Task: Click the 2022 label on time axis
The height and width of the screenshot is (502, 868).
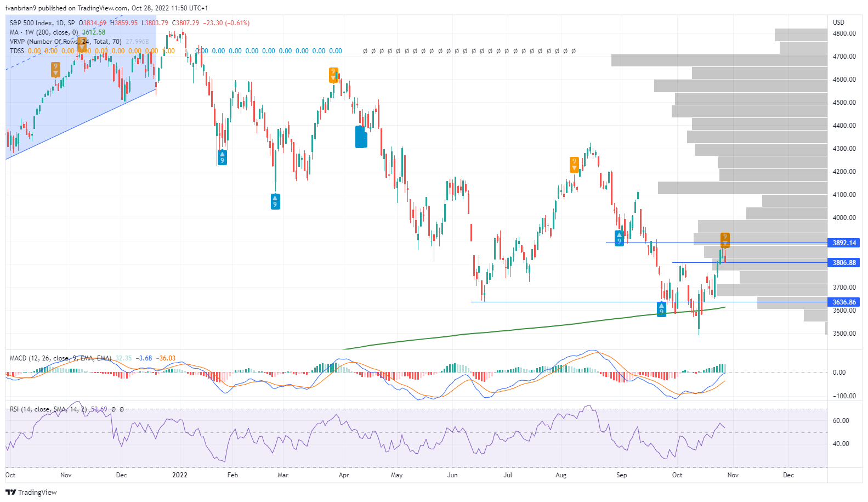Action: coord(180,475)
